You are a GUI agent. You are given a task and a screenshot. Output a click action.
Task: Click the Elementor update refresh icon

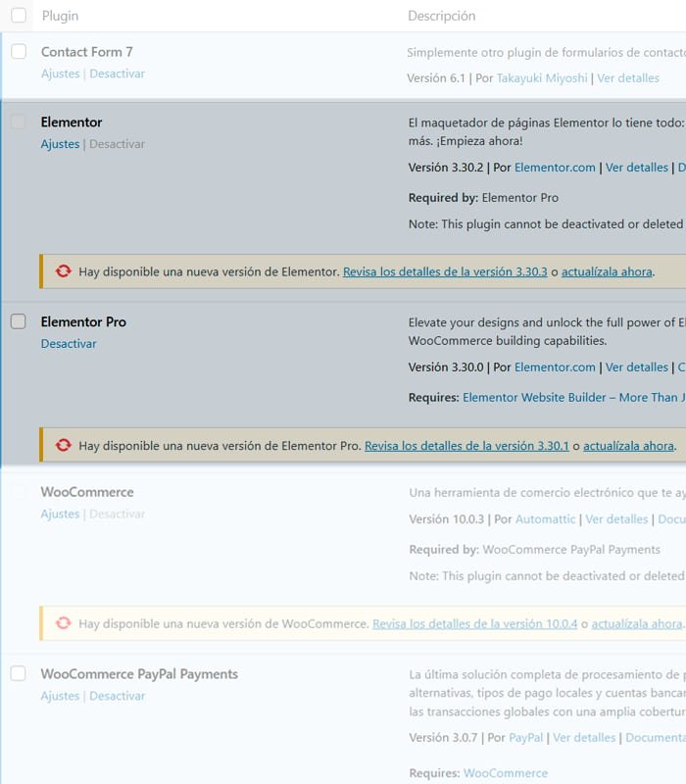(x=64, y=271)
